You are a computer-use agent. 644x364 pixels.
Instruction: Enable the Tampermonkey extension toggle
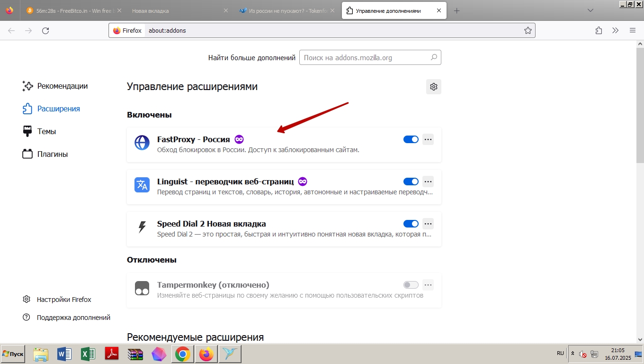point(411,285)
